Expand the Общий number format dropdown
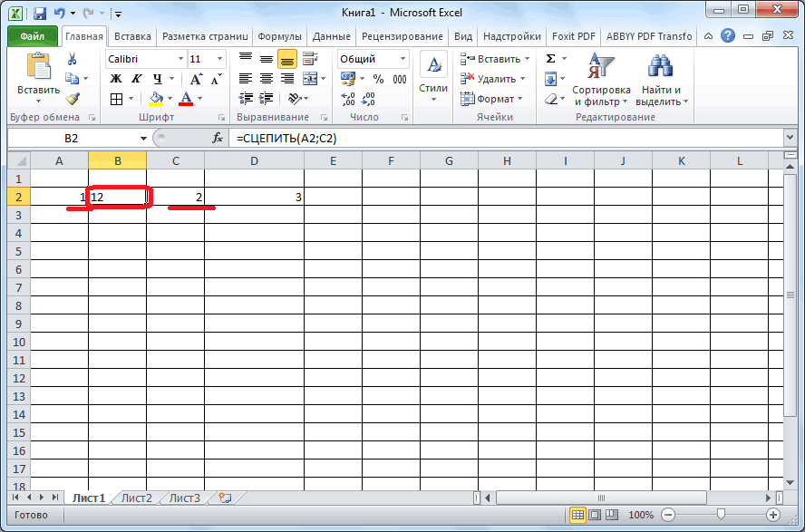The width and height of the screenshot is (805, 532). tap(402, 59)
